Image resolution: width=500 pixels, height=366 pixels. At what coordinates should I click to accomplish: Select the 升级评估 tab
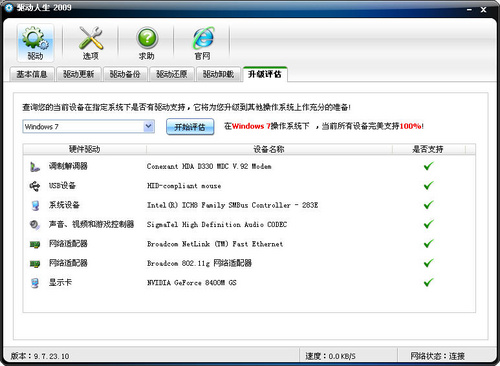(x=265, y=74)
